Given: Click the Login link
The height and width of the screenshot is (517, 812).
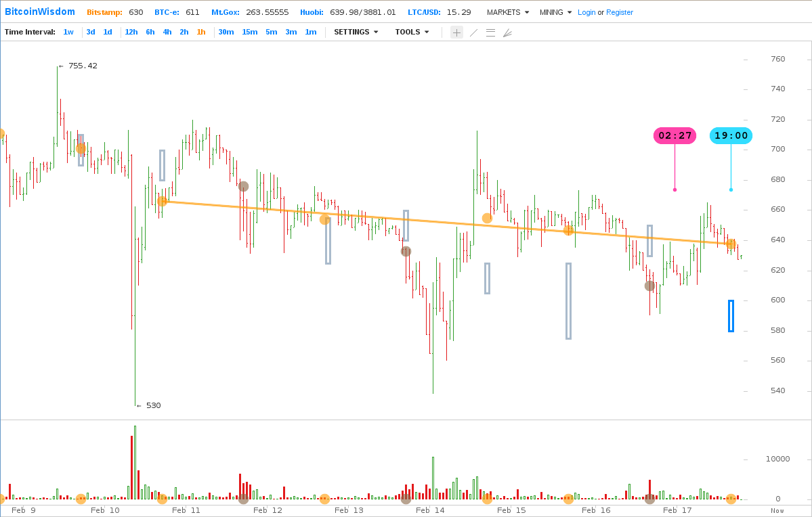Looking at the screenshot, I should (x=586, y=12).
